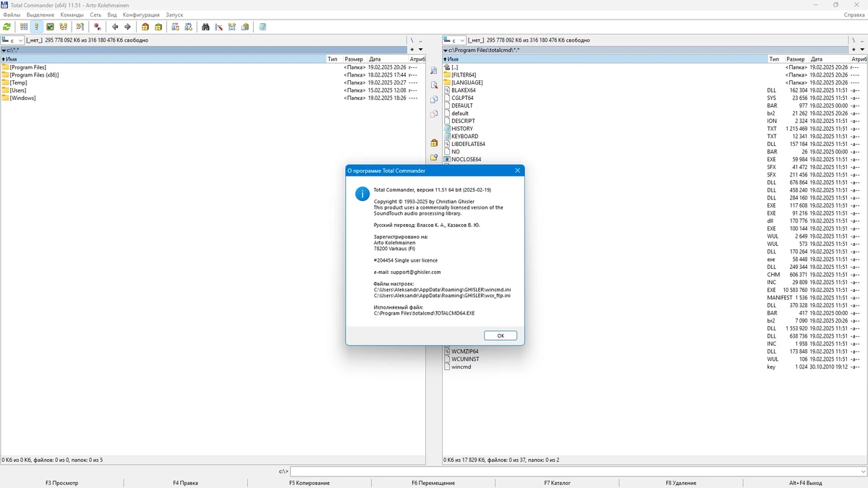
Task: Click the Edit icon in the vertical button bar
Action: pos(434,85)
